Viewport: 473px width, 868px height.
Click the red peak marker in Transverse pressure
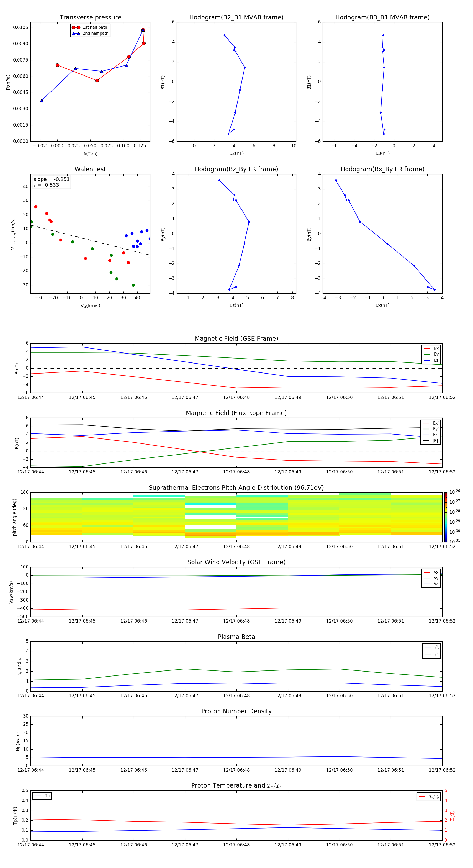click(x=143, y=30)
